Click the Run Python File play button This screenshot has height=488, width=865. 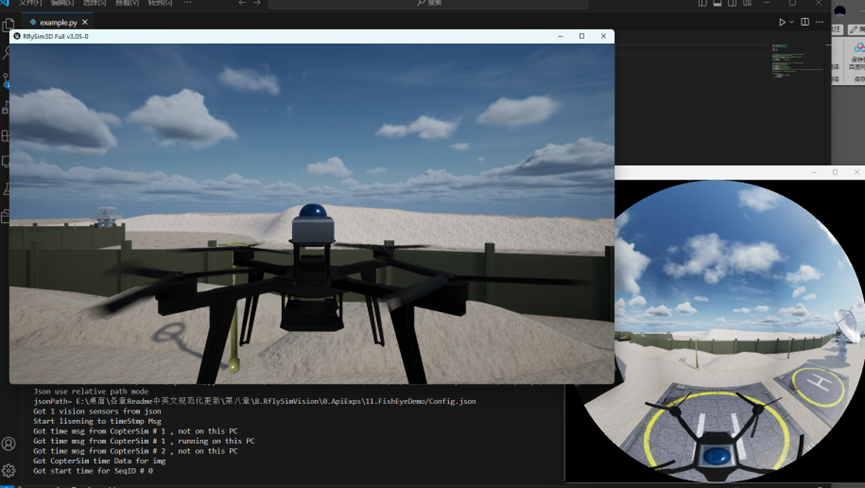click(782, 22)
